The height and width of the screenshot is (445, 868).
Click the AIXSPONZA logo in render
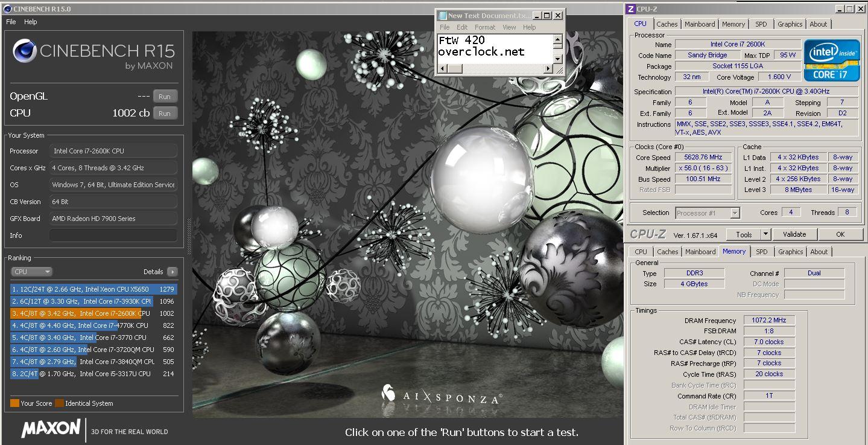(441, 395)
